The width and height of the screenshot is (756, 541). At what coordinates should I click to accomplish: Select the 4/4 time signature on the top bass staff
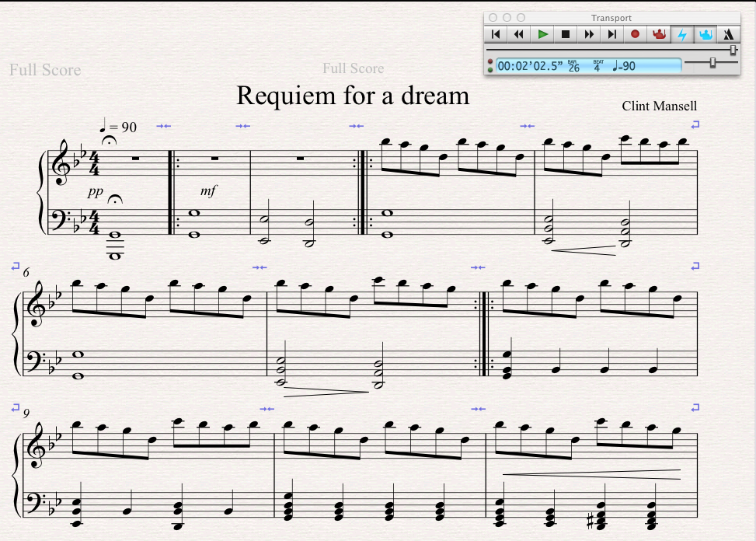tap(94, 222)
